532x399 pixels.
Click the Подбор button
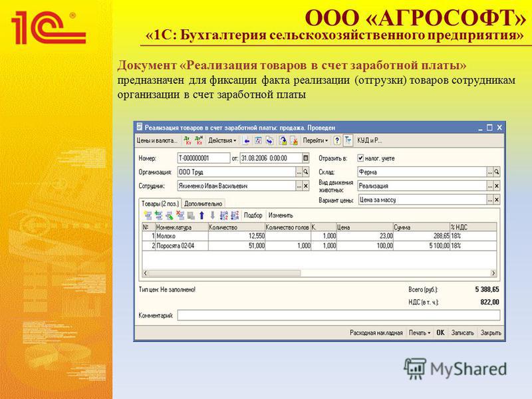pyautogui.click(x=253, y=215)
